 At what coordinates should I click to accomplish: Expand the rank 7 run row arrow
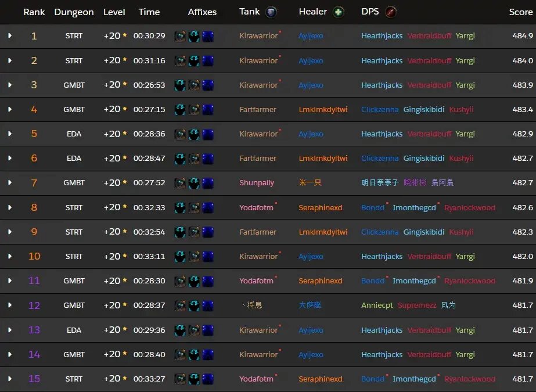coord(9,182)
